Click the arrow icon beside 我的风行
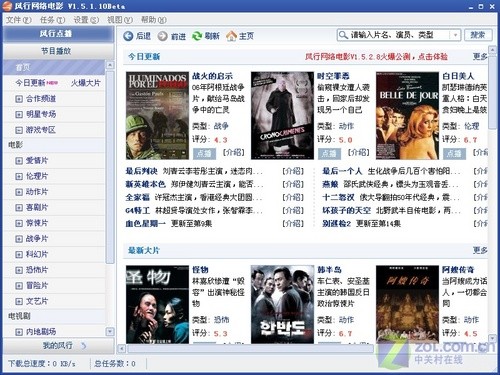Image resolution: width=500 pixels, height=375 pixels. pyautogui.click(x=83, y=346)
